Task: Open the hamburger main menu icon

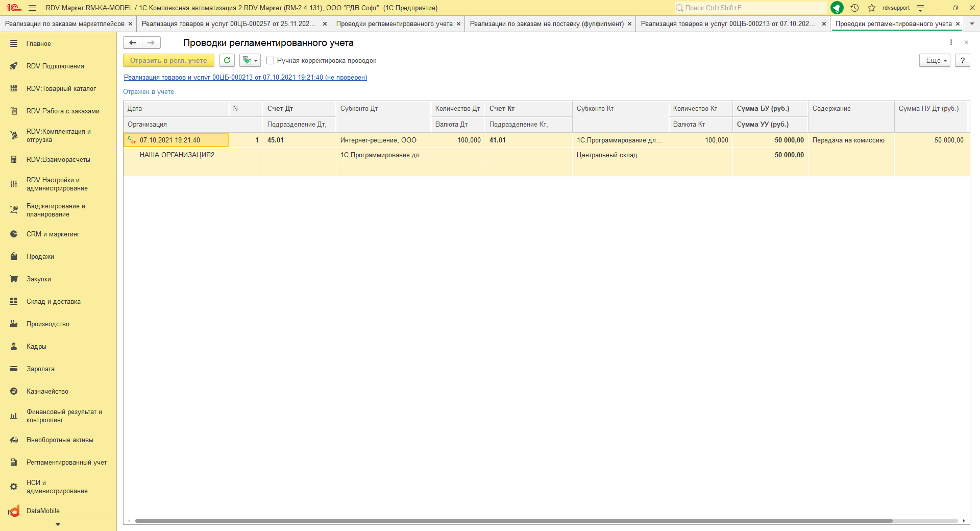Action: pyautogui.click(x=32, y=8)
